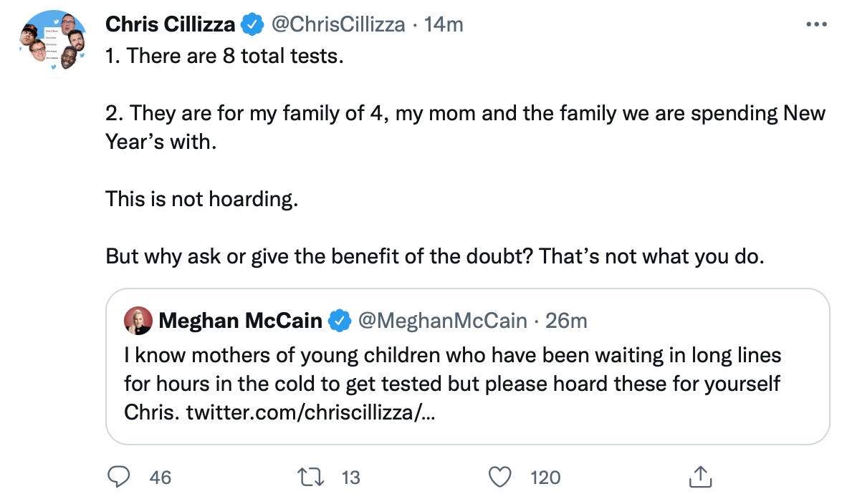
Task: Open the Chris Cillizza display name link
Action: 170,24
